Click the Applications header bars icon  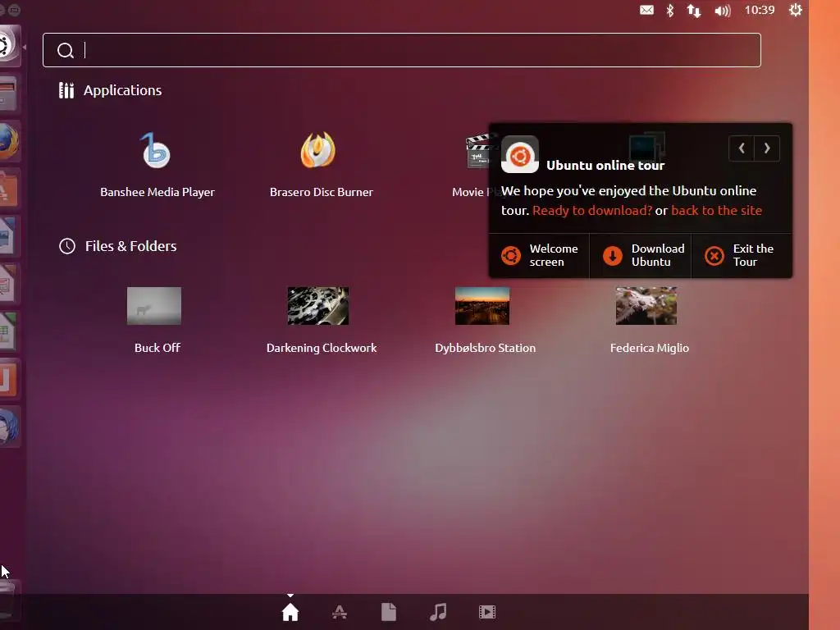pyautogui.click(x=66, y=90)
